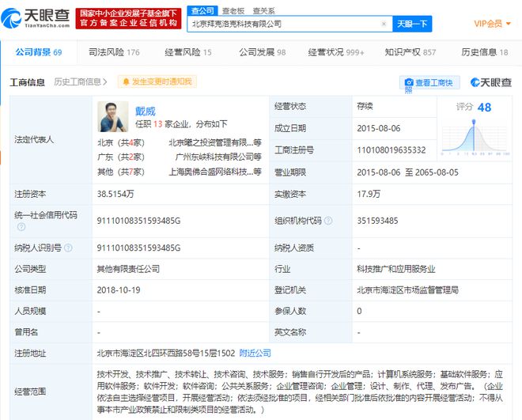Switch to the 查老板 search tab

(233, 10)
